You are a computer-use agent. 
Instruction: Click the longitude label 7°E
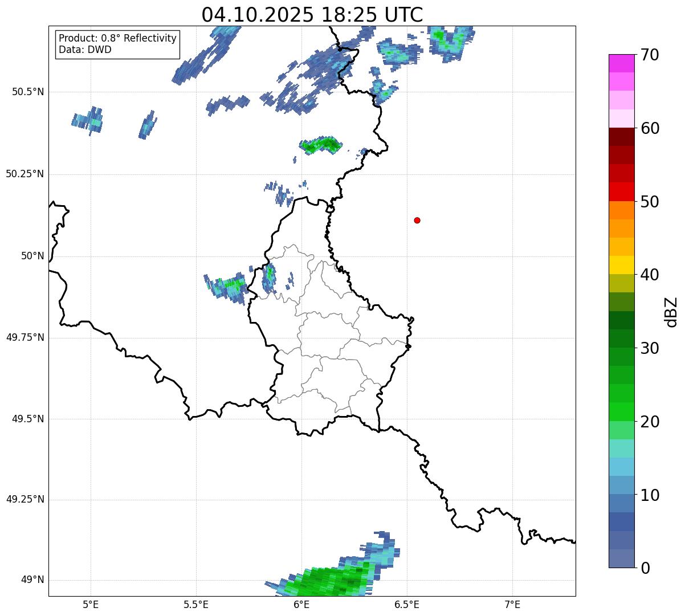click(512, 604)
